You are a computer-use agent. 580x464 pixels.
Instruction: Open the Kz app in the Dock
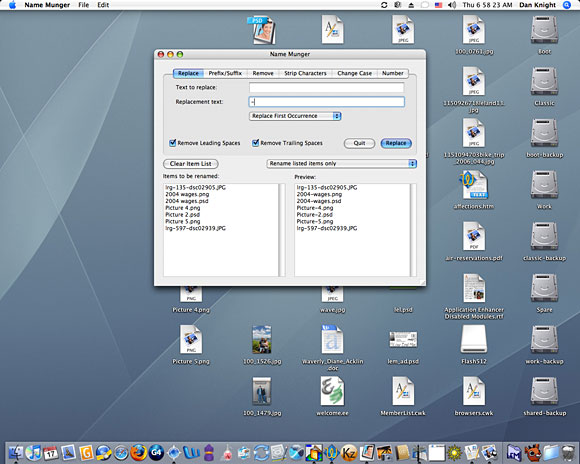pos(349,453)
